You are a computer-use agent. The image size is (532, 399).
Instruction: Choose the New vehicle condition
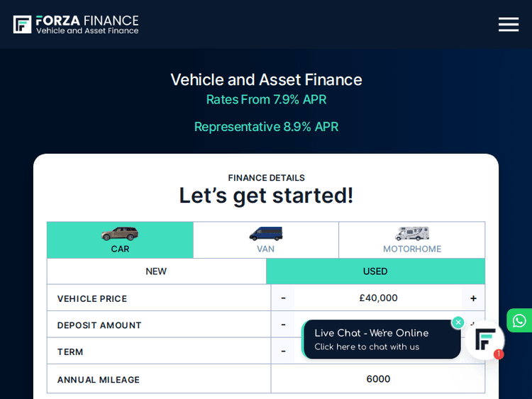156,271
